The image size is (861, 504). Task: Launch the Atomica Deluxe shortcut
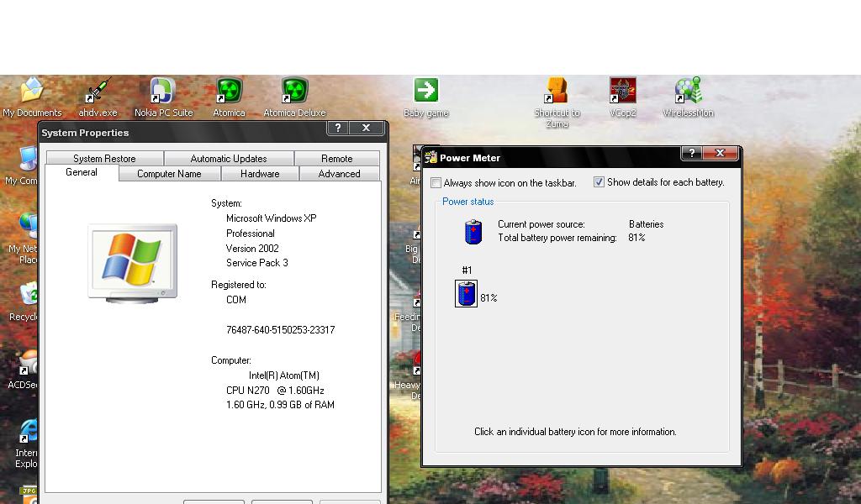tap(294, 91)
